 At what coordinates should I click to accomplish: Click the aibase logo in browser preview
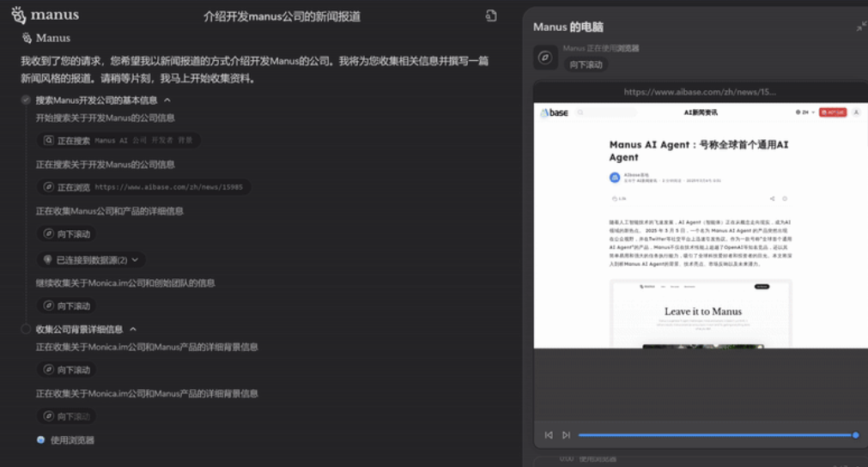click(554, 112)
